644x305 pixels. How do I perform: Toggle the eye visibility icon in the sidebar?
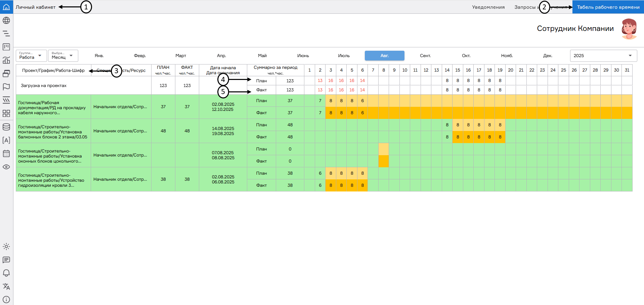click(6, 167)
